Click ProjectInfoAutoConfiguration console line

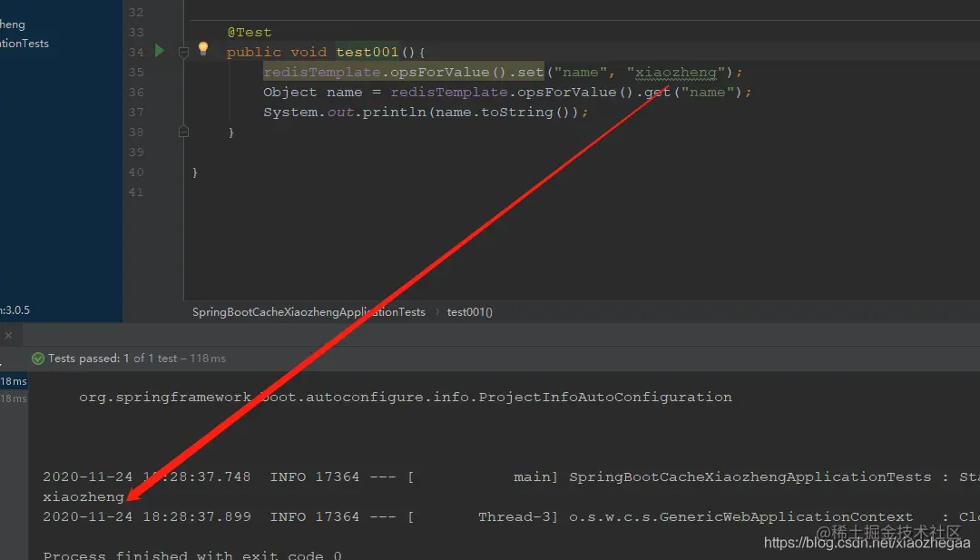click(x=405, y=397)
